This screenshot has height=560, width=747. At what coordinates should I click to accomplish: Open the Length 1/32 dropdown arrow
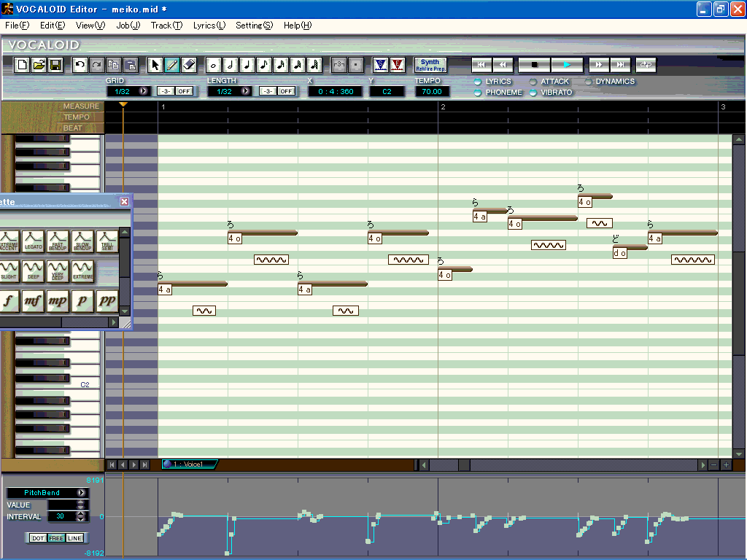pyautogui.click(x=245, y=91)
